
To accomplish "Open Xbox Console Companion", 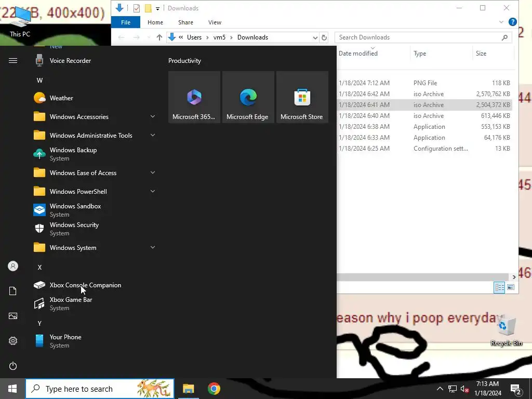I will pos(95,285).
